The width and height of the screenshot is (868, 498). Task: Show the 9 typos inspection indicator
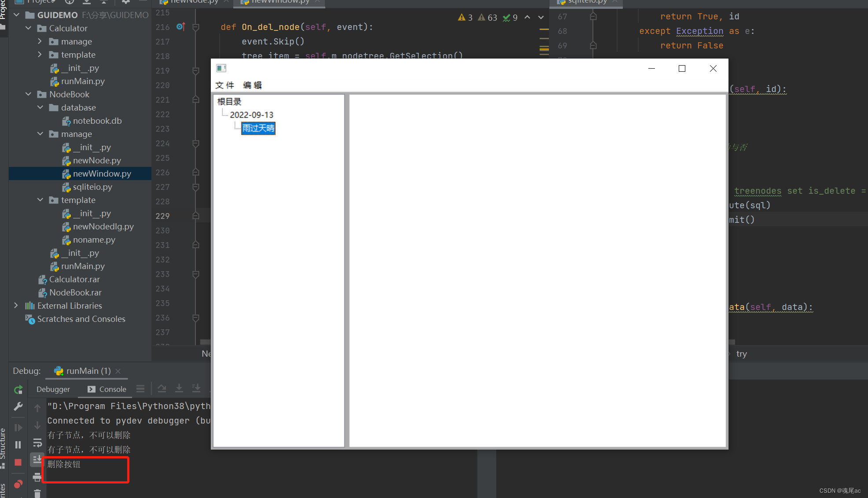pos(510,18)
